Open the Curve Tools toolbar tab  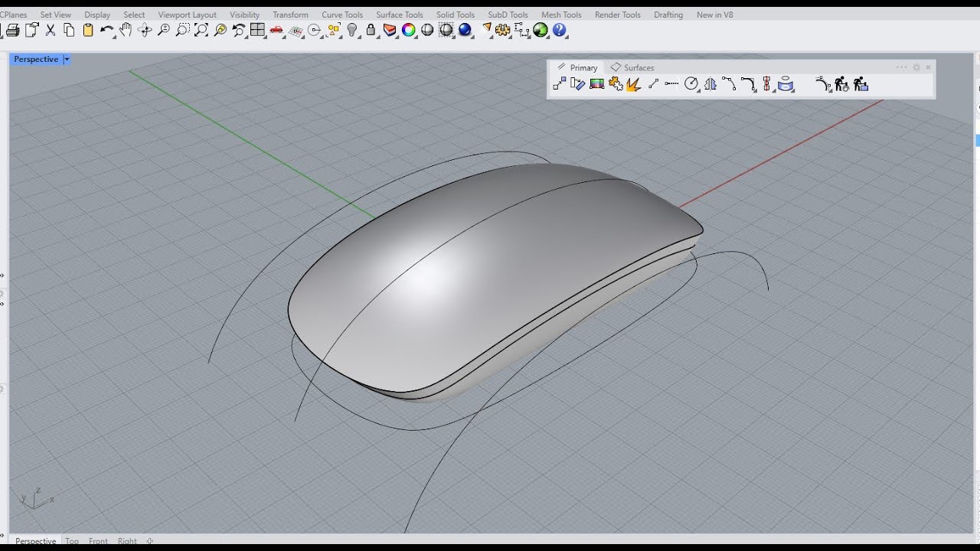pos(342,15)
